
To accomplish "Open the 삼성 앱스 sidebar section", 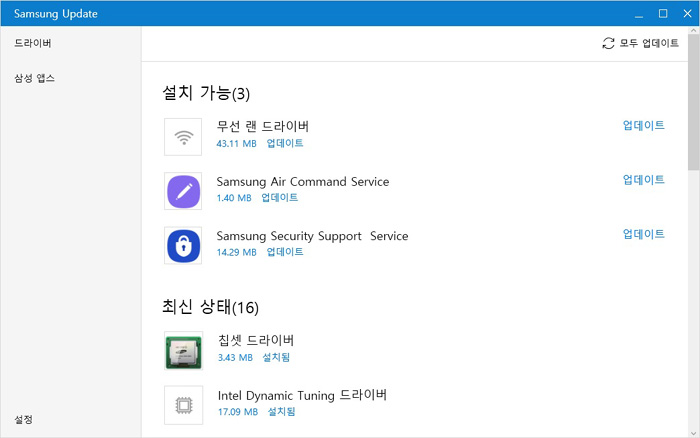I will tap(34, 78).
